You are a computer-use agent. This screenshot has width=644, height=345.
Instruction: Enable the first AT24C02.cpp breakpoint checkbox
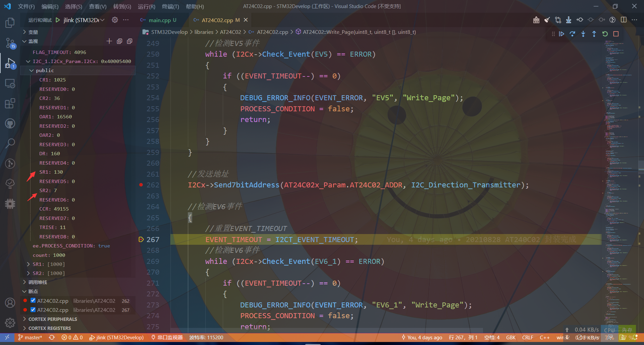(x=33, y=300)
